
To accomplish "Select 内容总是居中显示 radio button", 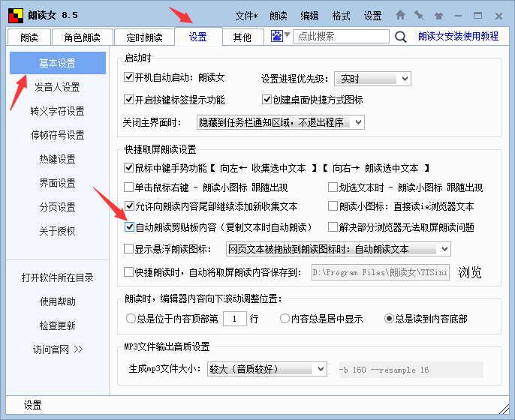I will click(285, 318).
